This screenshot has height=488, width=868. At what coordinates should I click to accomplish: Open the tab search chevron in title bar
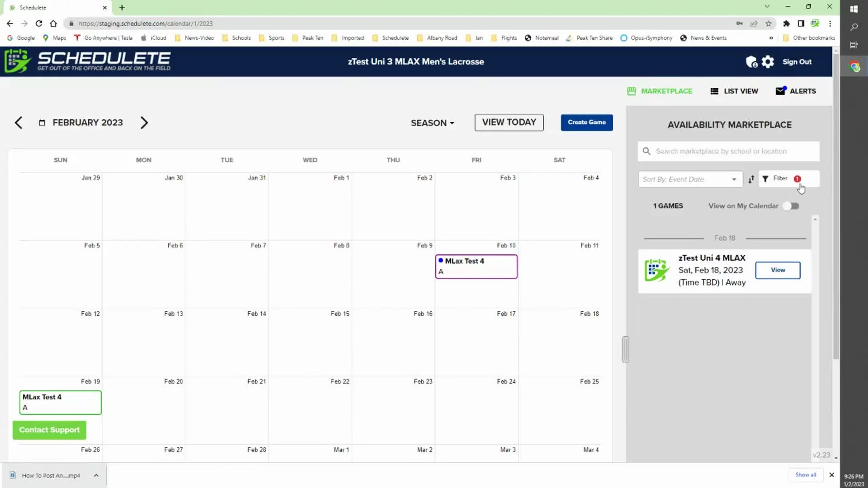click(x=767, y=7)
